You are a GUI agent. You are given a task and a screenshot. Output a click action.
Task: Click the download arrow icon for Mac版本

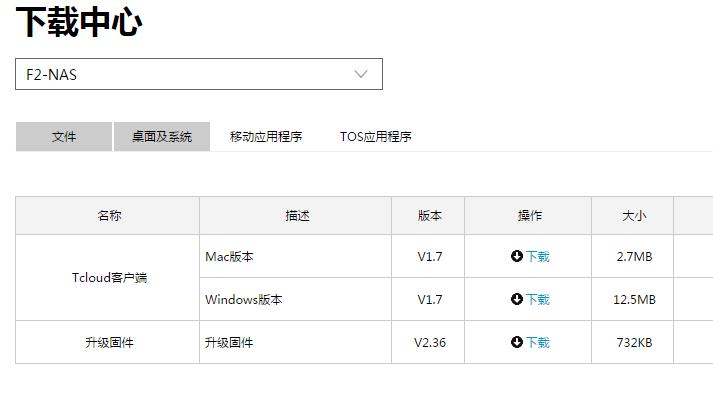tap(517, 256)
